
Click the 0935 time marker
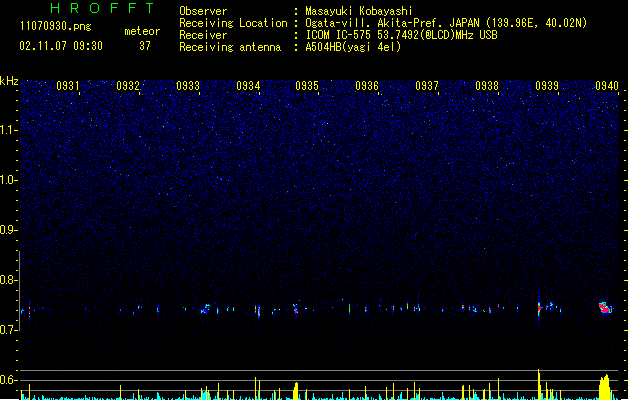click(307, 86)
